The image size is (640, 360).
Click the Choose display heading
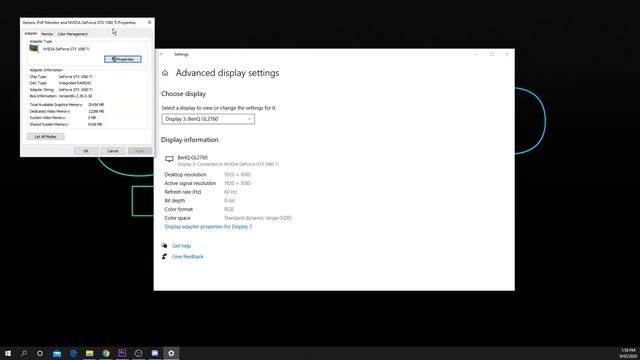(183, 94)
